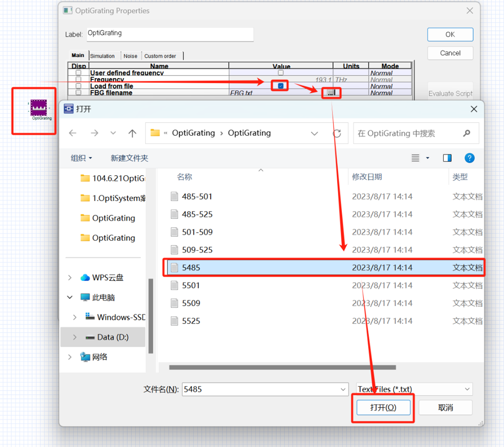The image size is (504, 447).
Task: Open view options dropdown arrow
Action: click(427, 158)
